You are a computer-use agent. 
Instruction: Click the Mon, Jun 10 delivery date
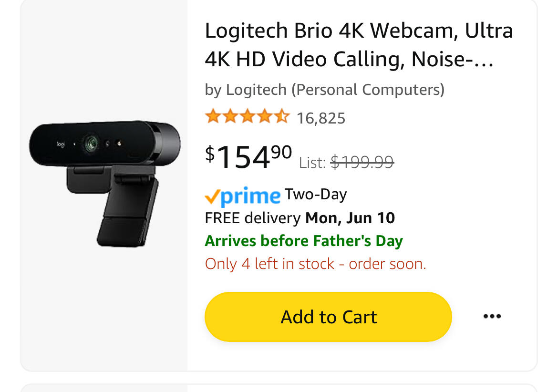(350, 218)
